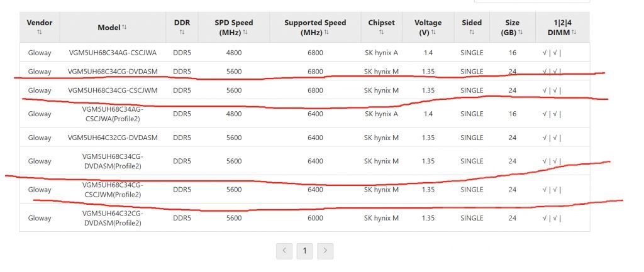Image resolution: width=644 pixels, height=272 pixels.
Task: Sort table by Vendor column arrows
Action: click(40, 32)
